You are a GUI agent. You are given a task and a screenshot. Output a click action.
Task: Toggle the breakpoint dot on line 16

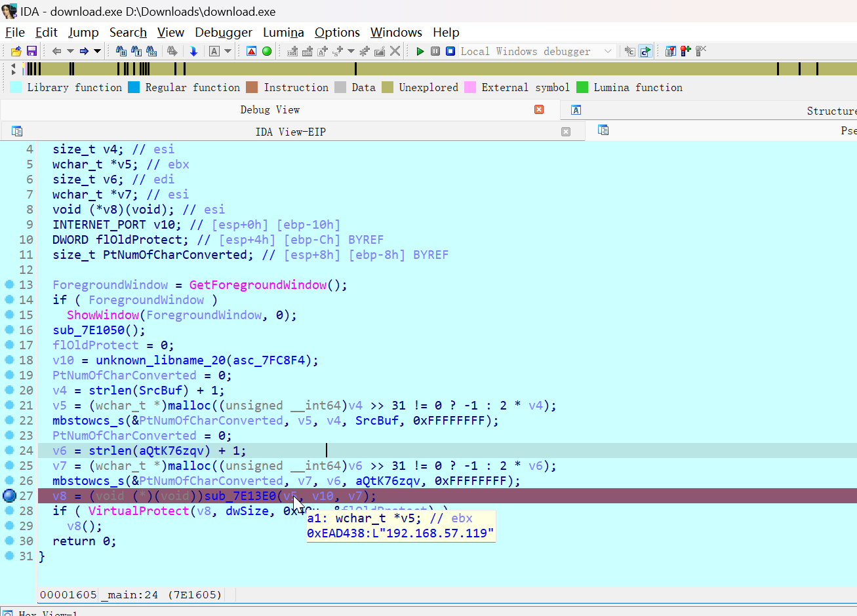9,330
